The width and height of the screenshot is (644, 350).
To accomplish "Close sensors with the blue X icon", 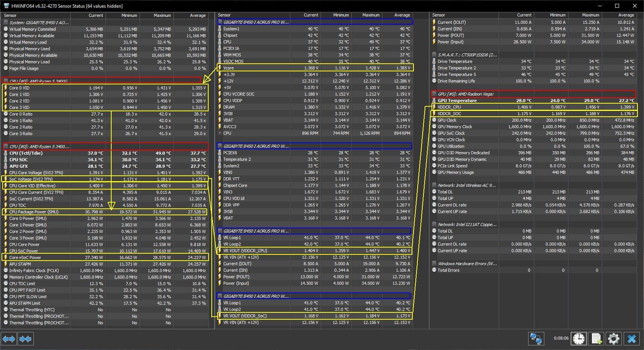I will pyautogui.click(x=631, y=338).
